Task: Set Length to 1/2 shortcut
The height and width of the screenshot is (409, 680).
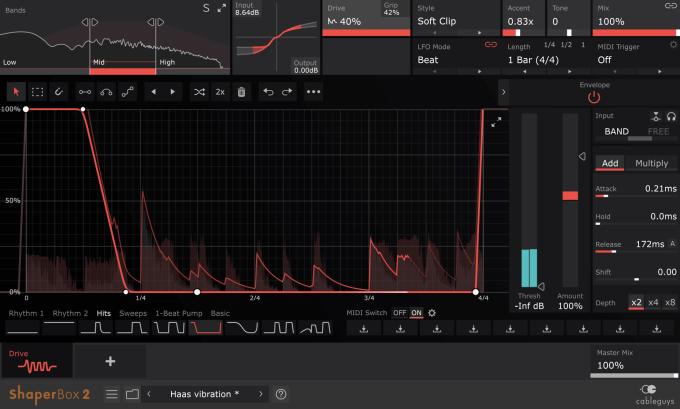Action: (x=566, y=45)
